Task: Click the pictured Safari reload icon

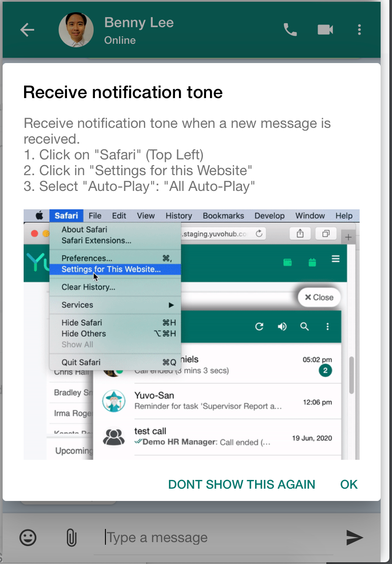Action: pos(259,233)
